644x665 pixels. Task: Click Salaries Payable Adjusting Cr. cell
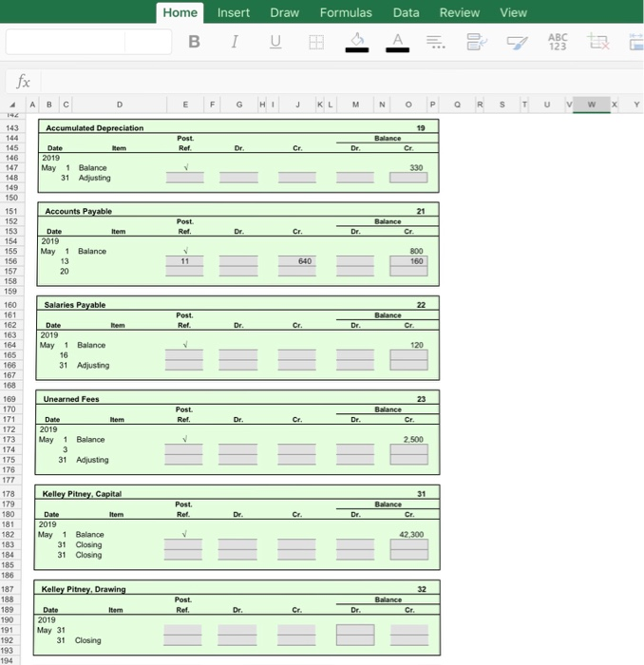[x=296, y=365]
